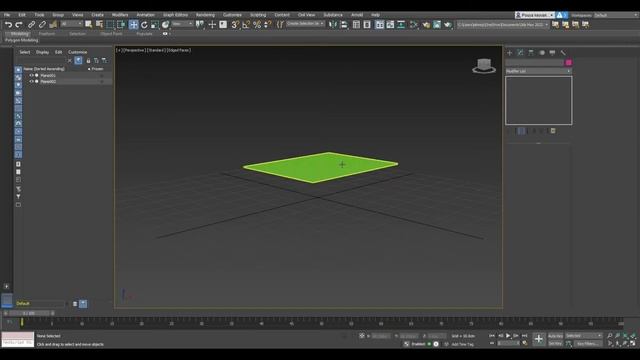The image size is (640, 360).
Task: Switch to the Utilities panel tab
Action: (563, 53)
